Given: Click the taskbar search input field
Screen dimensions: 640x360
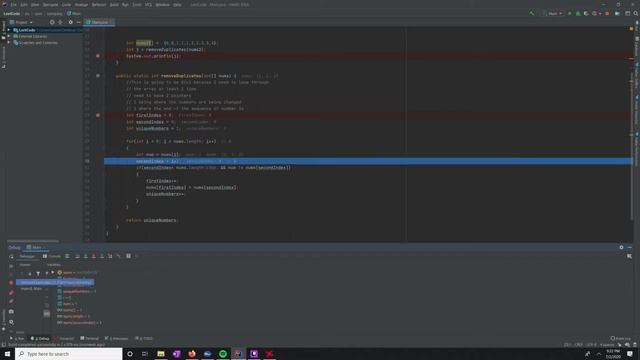Looking at the screenshot, I should (69, 354).
